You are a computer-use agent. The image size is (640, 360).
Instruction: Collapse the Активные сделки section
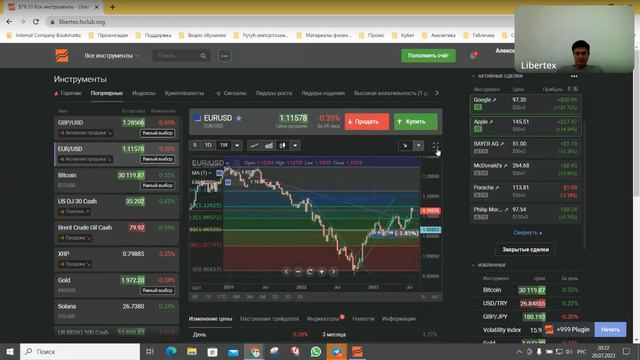coord(473,76)
